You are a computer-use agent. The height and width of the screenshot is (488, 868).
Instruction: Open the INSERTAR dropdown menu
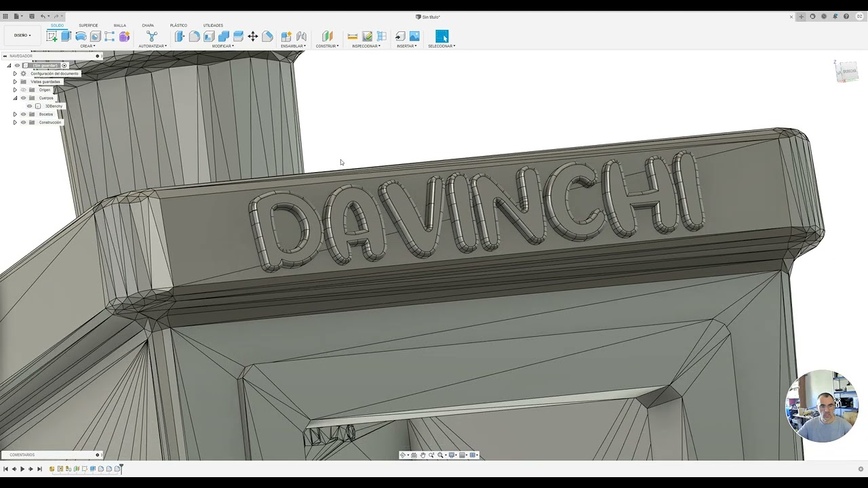pyautogui.click(x=407, y=46)
